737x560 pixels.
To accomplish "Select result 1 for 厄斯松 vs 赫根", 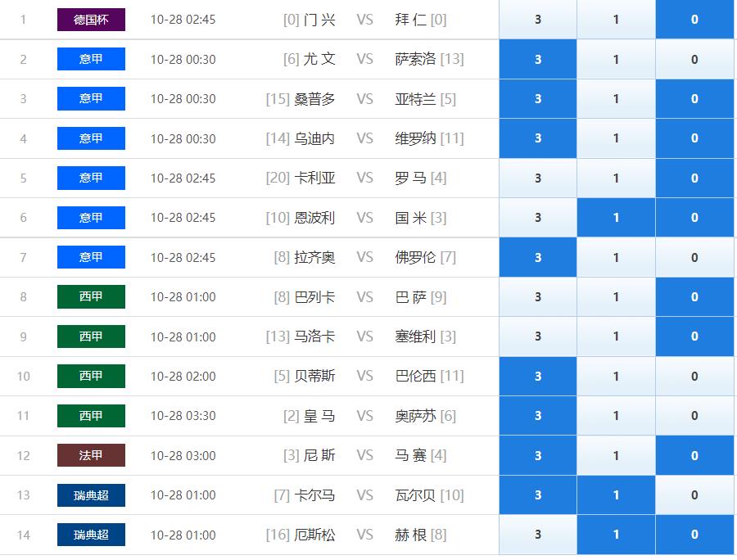I will [x=616, y=535].
